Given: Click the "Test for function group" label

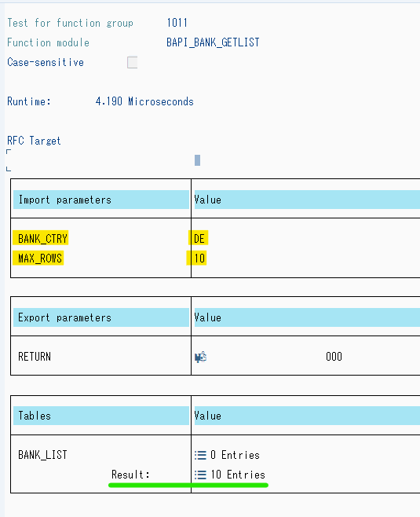Looking at the screenshot, I should click(x=70, y=23).
